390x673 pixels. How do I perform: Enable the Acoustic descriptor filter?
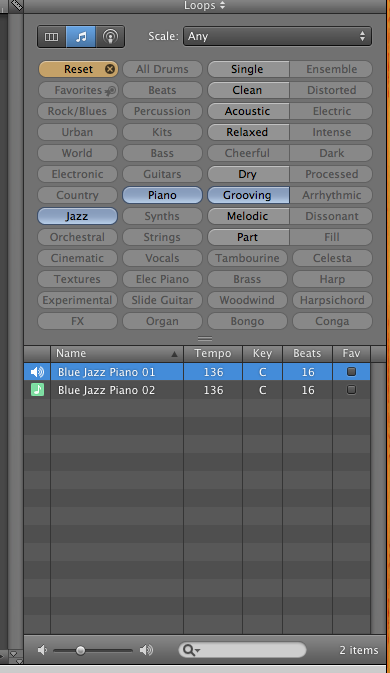pyautogui.click(x=248, y=111)
